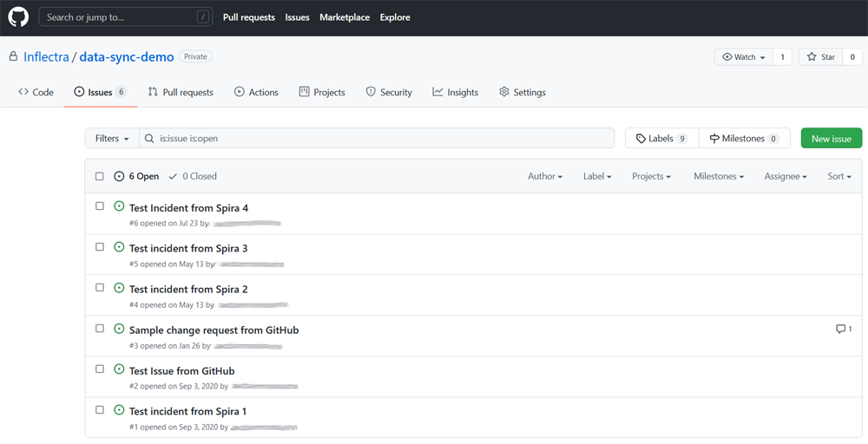Star the data-sync-demo repository
The width and height of the screenshot is (868, 444).
pos(820,57)
